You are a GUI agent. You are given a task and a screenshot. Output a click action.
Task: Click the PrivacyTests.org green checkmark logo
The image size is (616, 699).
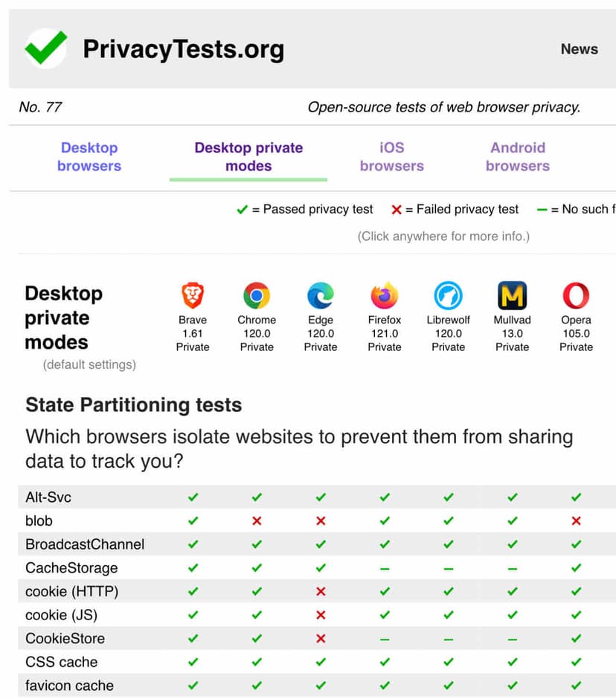pyautogui.click(x=46, y=49)
